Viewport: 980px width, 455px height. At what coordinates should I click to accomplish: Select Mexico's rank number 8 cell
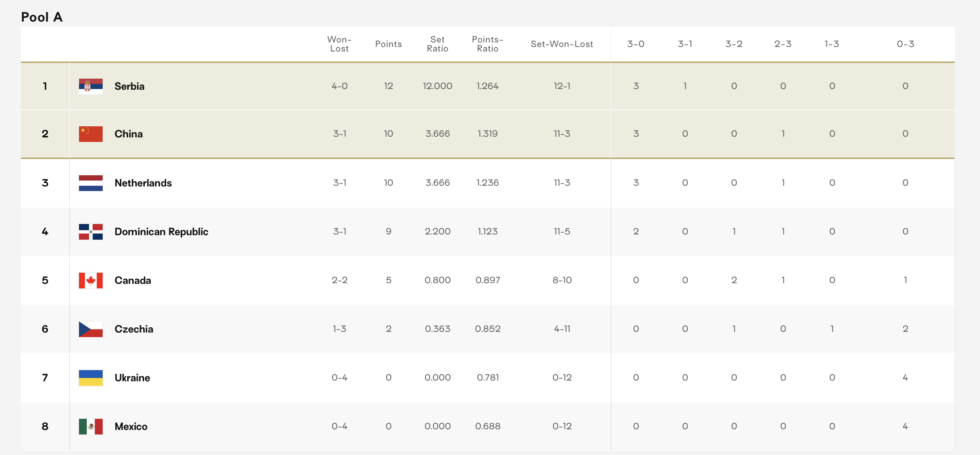[45, 426]
